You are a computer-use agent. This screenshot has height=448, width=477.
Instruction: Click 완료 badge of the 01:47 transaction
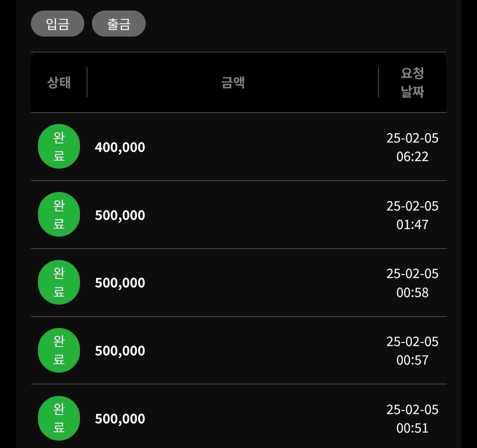coord(59,214)
